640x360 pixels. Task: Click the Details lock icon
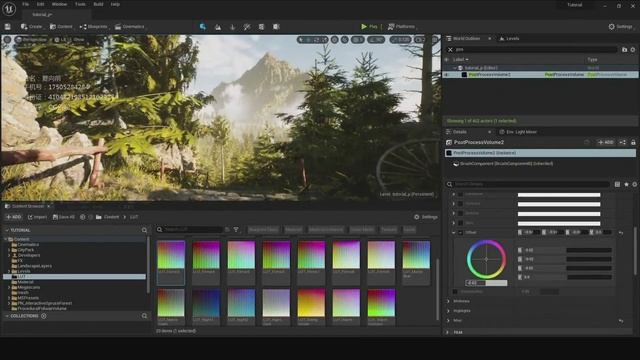pyautogui.click(x=633, y=142)
